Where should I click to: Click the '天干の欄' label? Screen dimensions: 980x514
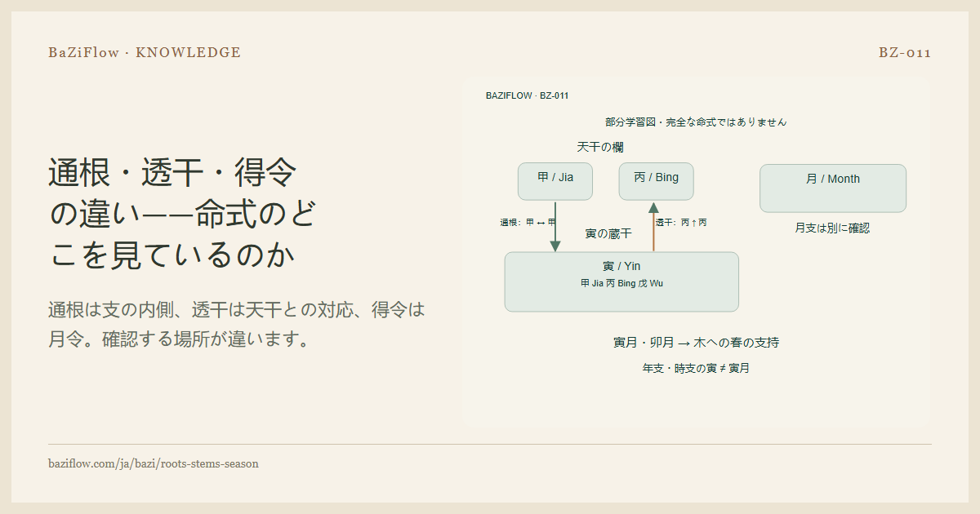click(600, 147)
